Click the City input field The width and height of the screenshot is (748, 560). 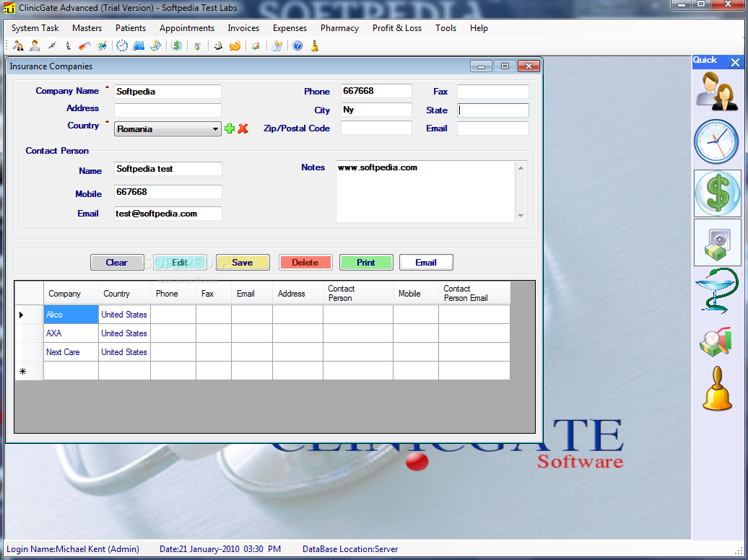pyautogui.click(x=376, y=110)
